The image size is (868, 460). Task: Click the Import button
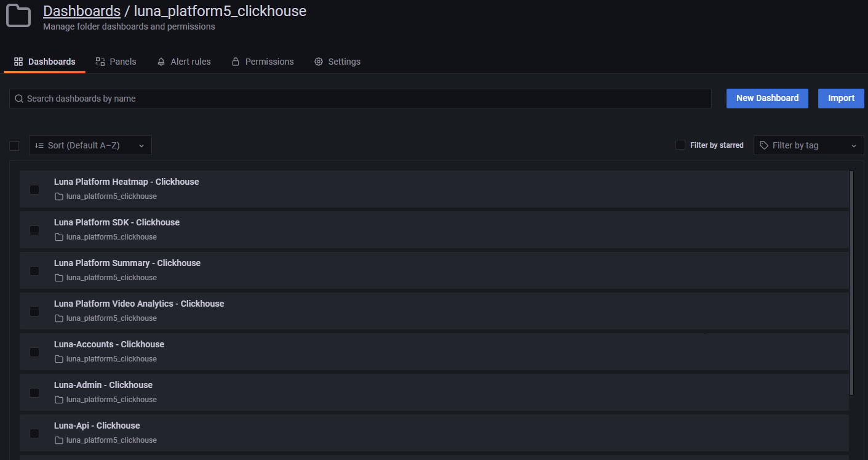click(841, 98)
